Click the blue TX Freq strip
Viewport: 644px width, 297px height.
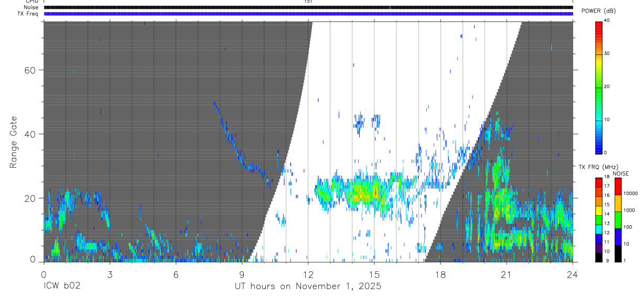coord(308,14)
